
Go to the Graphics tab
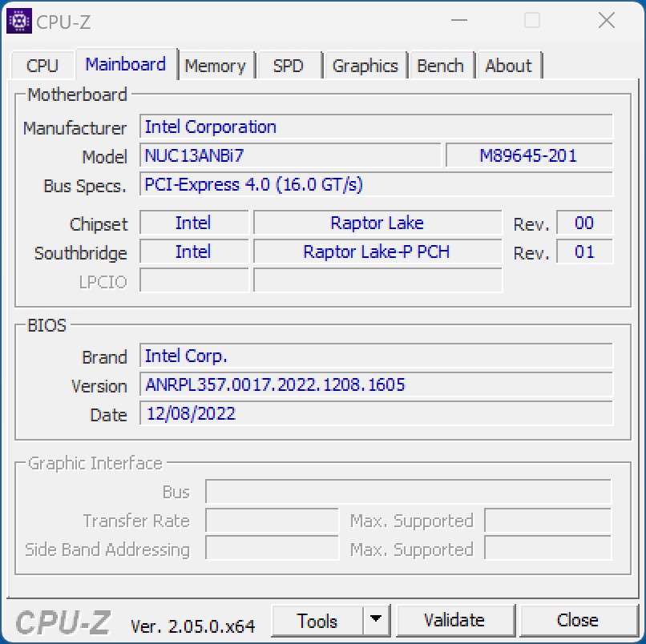coord(365,66)
